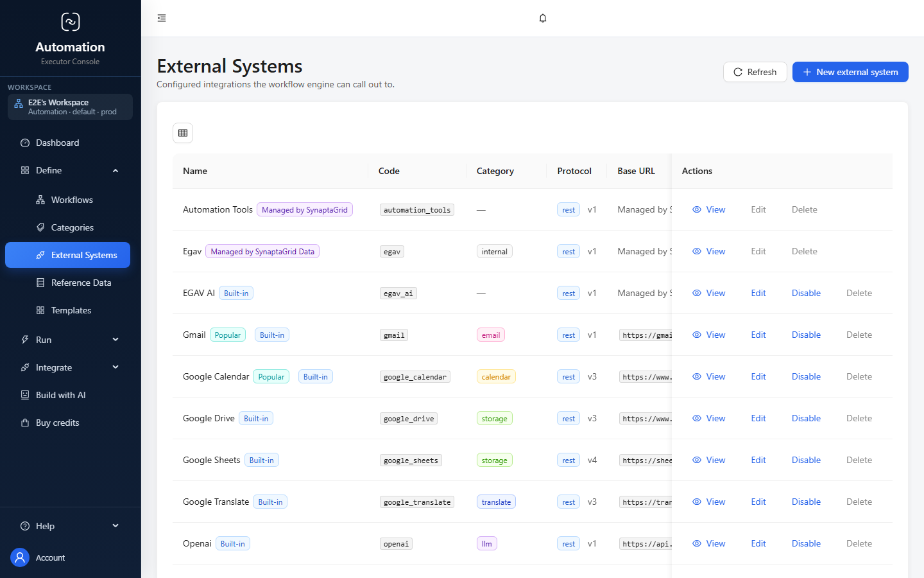Collapse the sidebar menu icon
Viewport: 924px width, 578px height.
point(162,18)
